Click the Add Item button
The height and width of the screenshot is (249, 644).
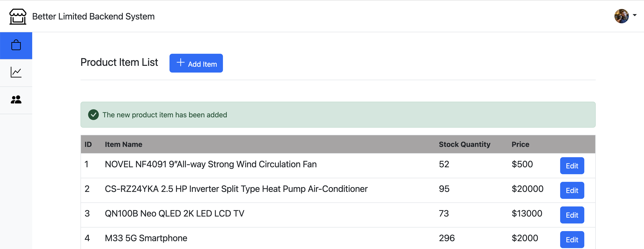click(x=196, y=63)
